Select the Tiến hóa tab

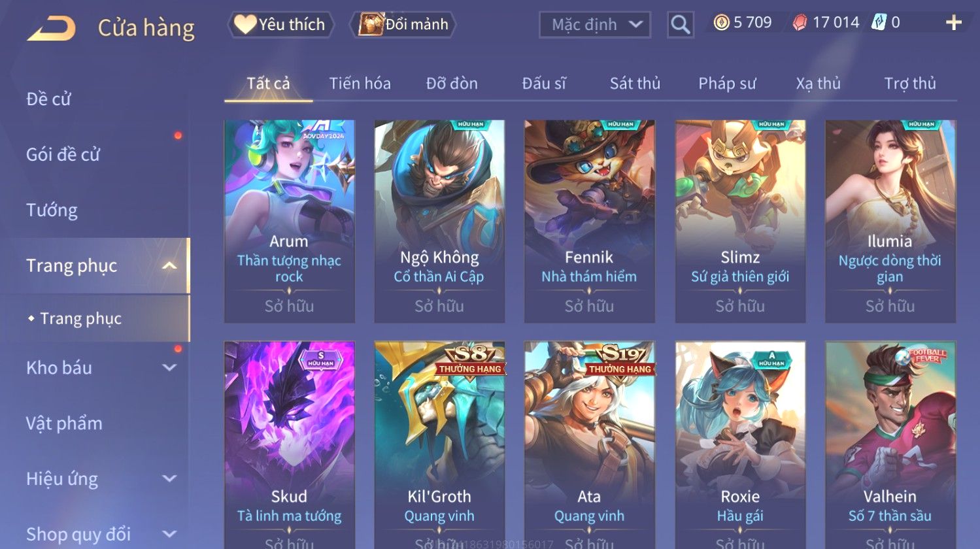point(360,84)
